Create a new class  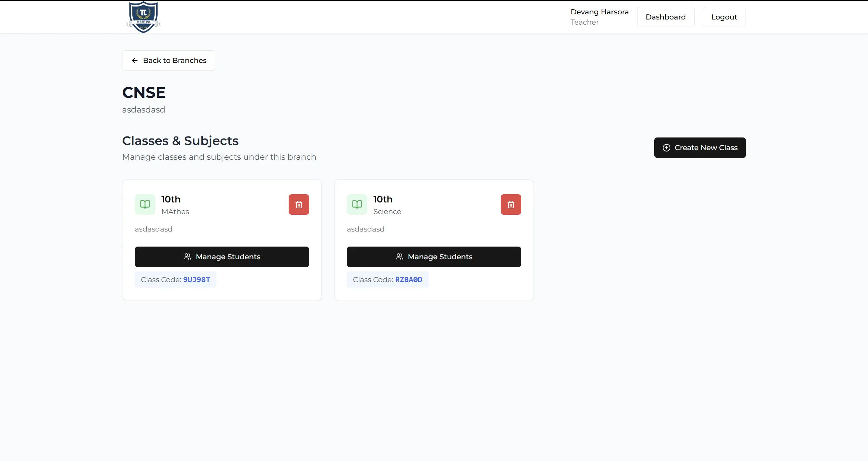(700, 148)
